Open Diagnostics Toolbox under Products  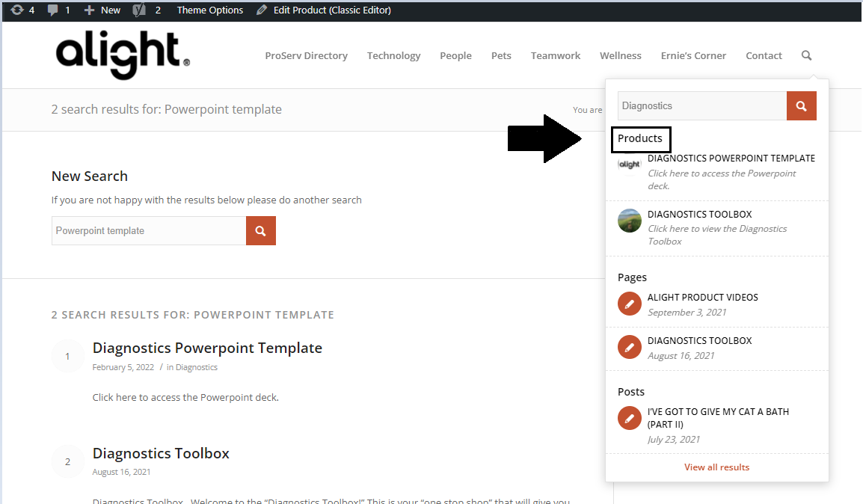tap(699, 215)
